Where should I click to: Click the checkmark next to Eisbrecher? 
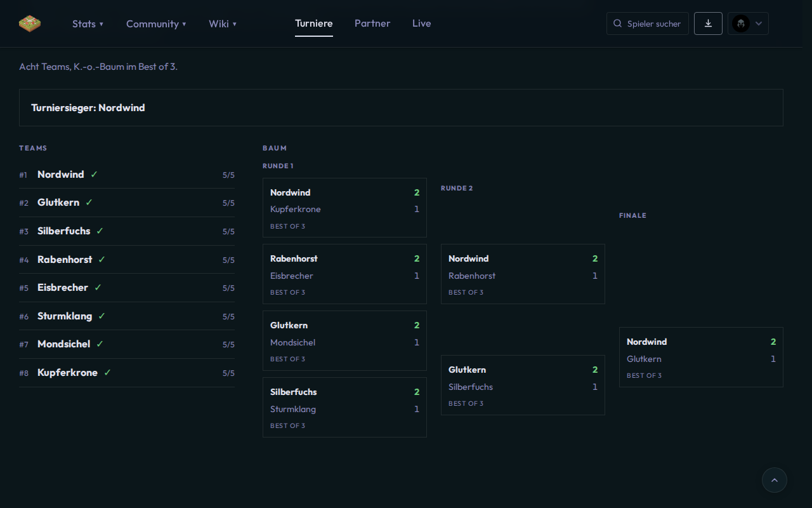98,288
